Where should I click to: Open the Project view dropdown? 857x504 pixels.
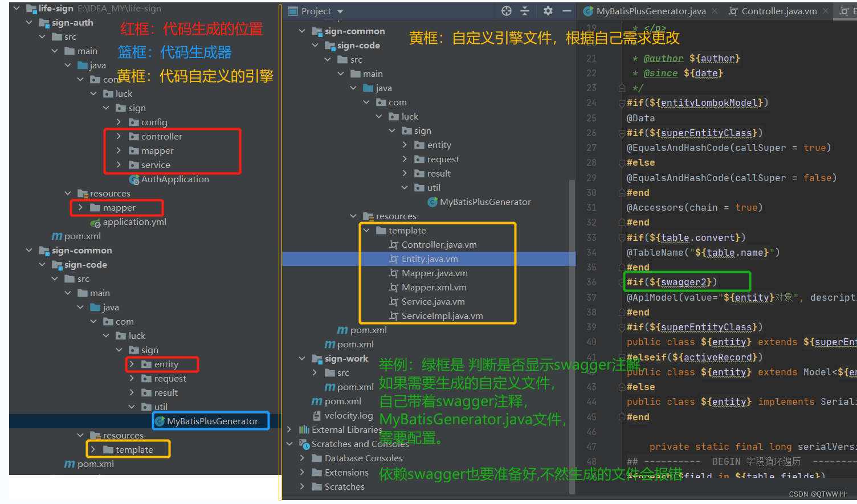click(x=340, y=11)
